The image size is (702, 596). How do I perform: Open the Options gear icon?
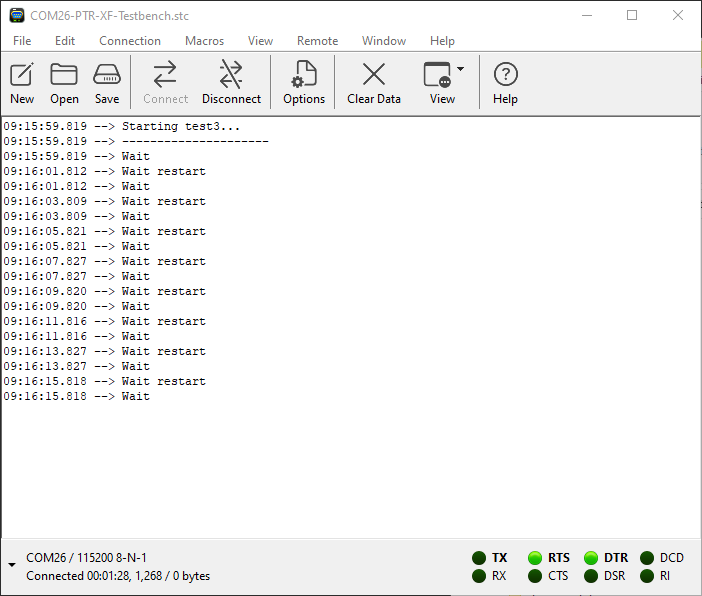click(x=304, y=75)
